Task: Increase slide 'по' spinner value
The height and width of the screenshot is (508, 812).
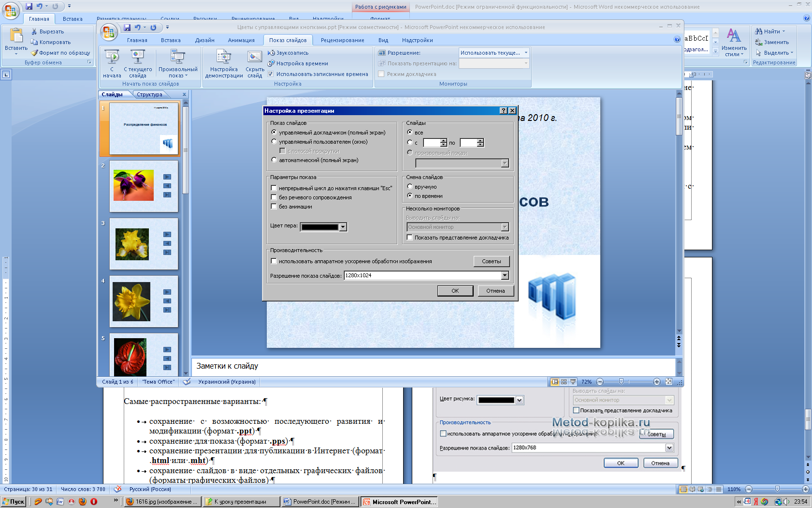Action: point(480,141)
